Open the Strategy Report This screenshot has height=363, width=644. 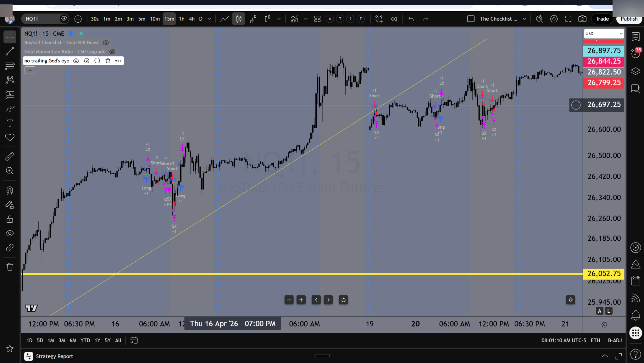(54, 356)
